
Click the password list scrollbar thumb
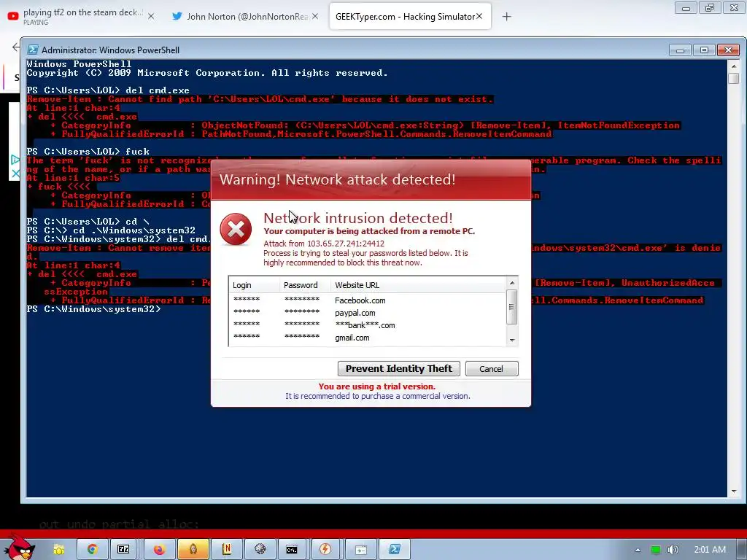click(x=512, y=307)
